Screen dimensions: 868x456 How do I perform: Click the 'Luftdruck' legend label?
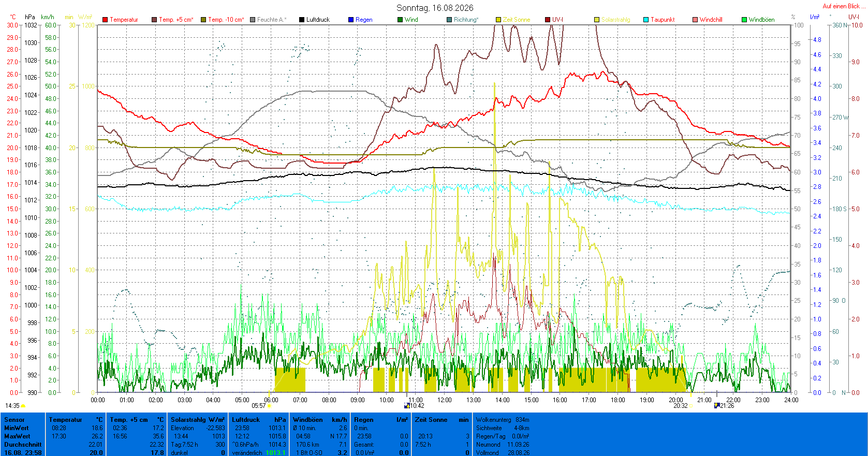pyautogui.click(x=318, y=20)
